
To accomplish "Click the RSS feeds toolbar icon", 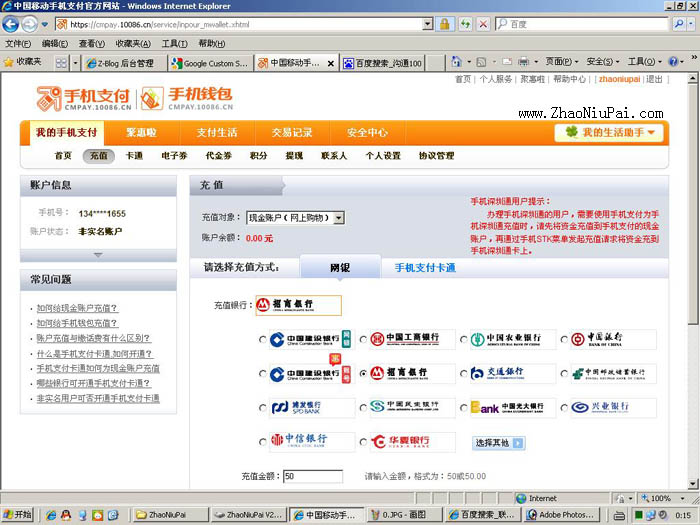I will [x=481, y=62].
